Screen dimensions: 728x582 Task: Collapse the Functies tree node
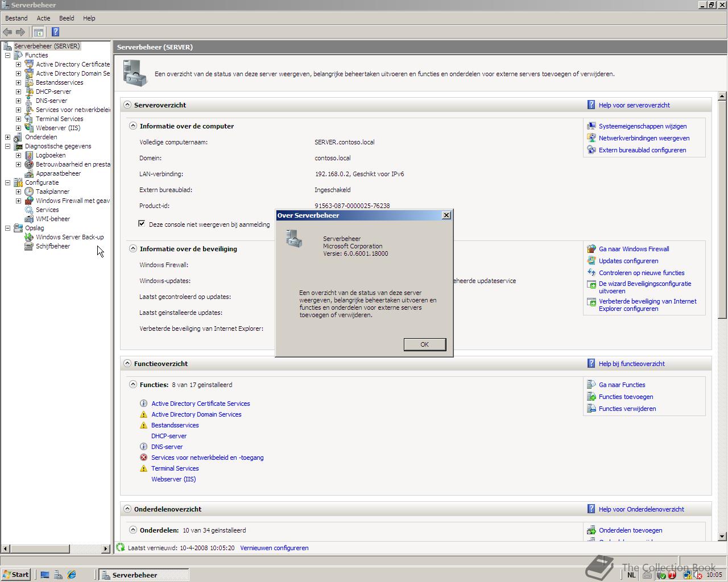[x=7, y=55]
